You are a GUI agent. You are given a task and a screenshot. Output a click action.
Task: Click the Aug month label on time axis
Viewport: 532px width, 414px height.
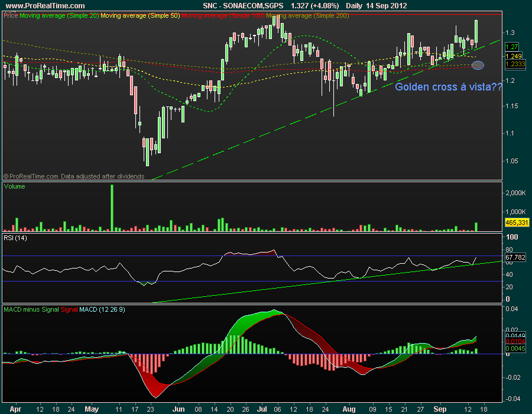point(349,409)
